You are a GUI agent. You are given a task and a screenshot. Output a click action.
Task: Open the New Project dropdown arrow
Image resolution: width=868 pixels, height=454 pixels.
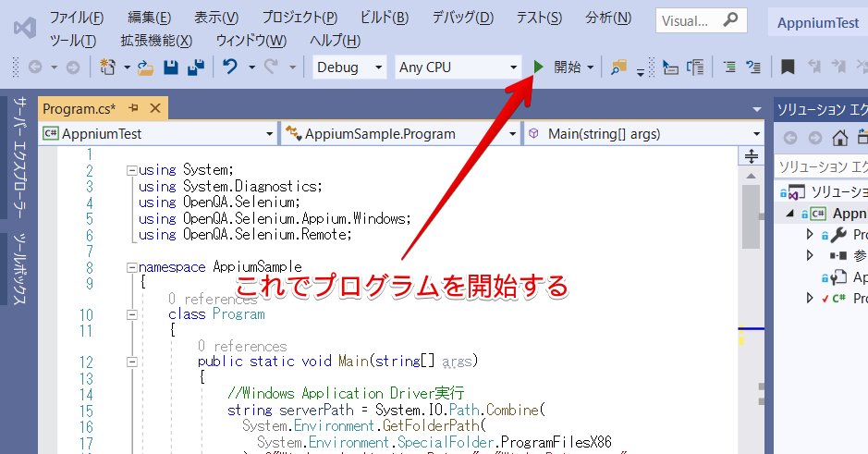(127, 67)
